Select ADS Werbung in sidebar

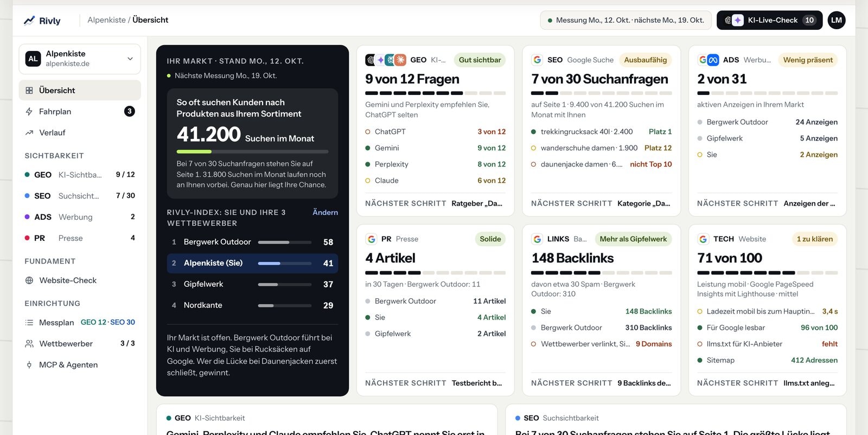coord(80,217)
